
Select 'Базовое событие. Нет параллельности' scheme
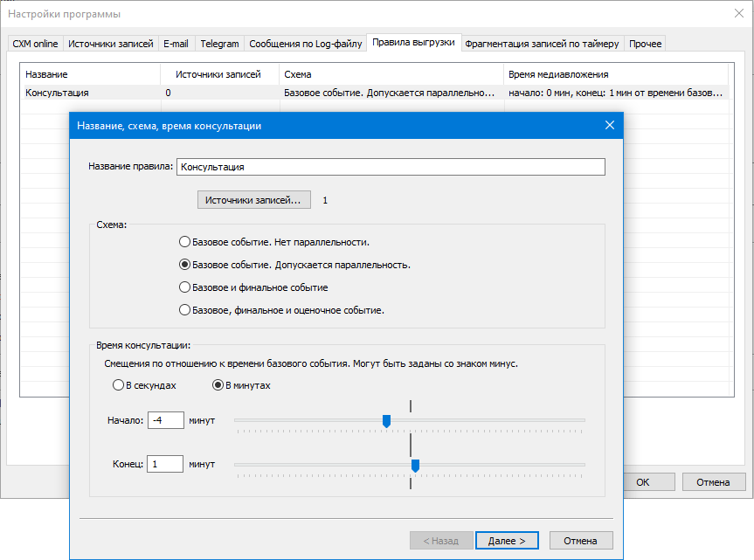coord(184,242)
